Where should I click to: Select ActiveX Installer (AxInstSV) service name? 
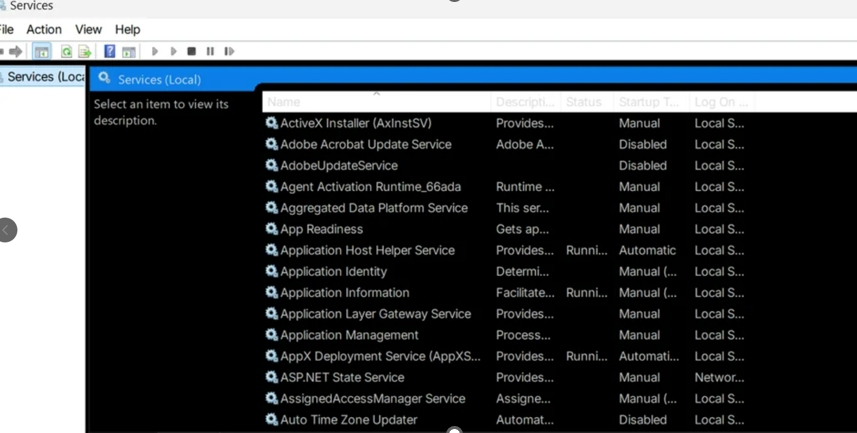(356, 123)
